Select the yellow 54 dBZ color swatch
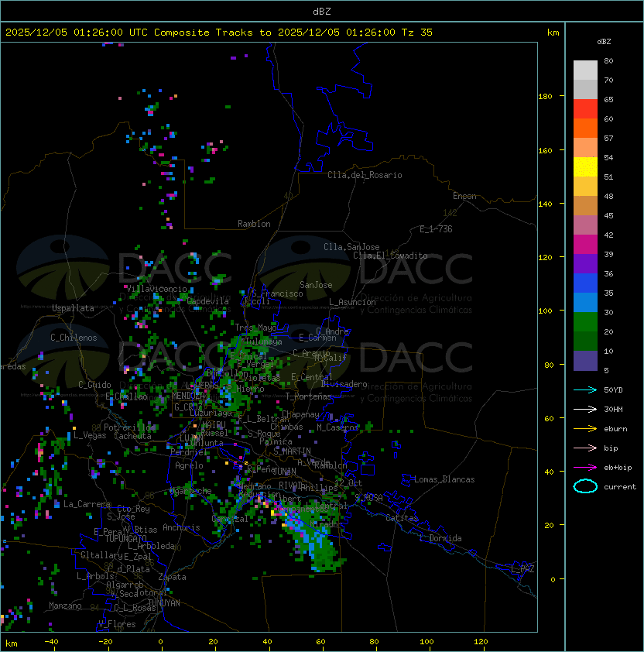 [585, 166]
